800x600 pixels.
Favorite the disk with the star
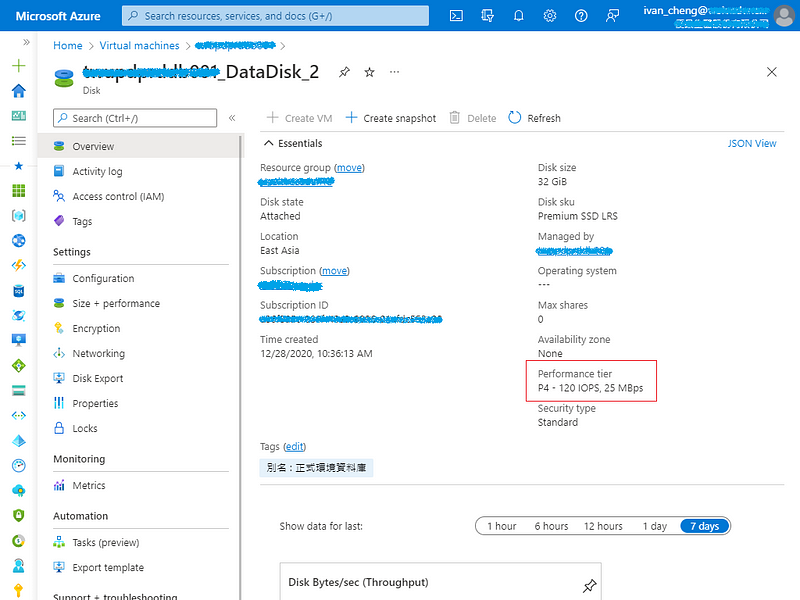[x=369, y=72]
